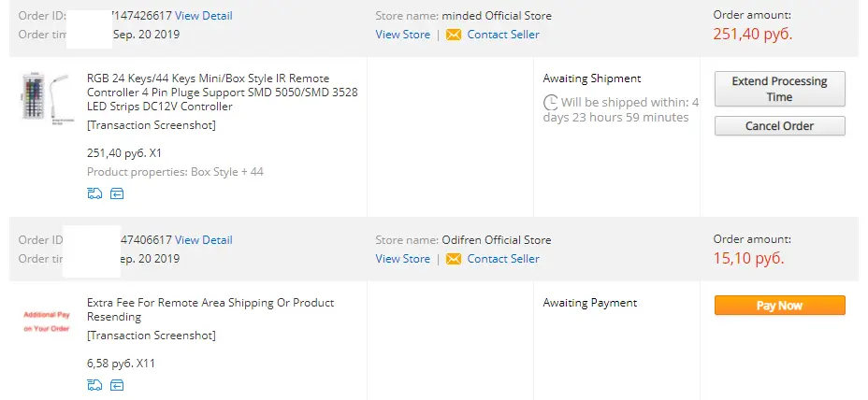This screenshot has height=400, width=868.
Task: Click the Extend Processing Time button
Action: [x=779, y=89]
